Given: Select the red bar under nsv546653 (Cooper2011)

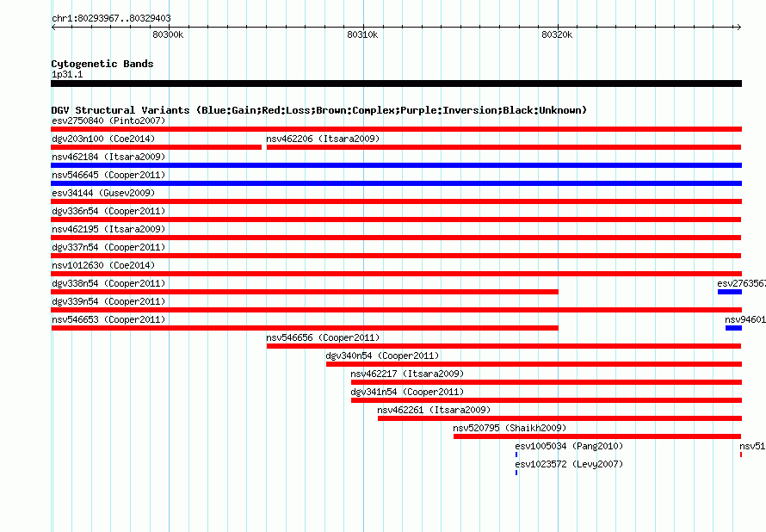Looking at the screenshot, I should pos(305,328).
